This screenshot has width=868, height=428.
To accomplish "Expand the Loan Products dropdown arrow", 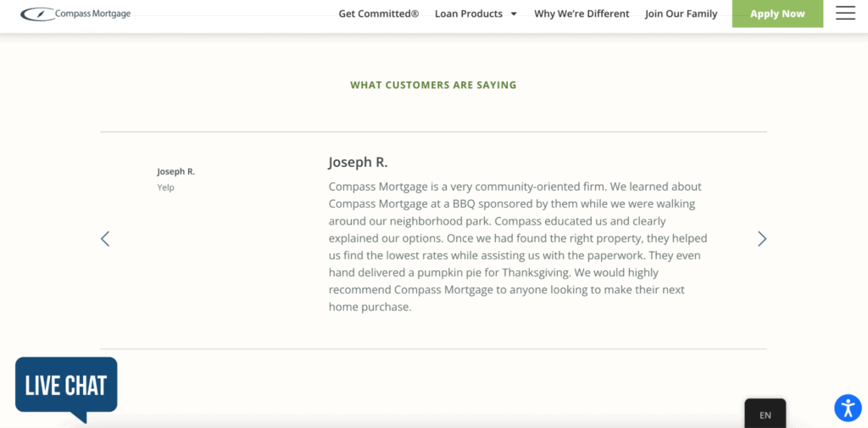I will [514, 14].
